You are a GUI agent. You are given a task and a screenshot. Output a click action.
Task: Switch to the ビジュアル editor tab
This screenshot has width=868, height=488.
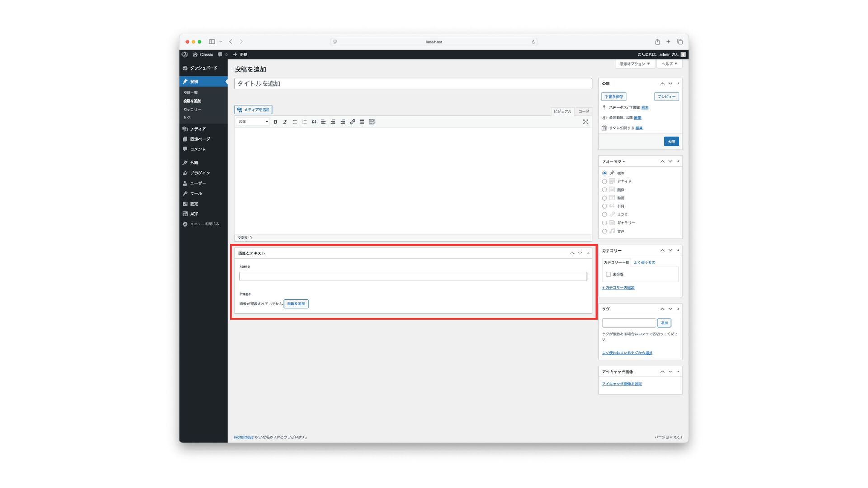tap(562, 111)
